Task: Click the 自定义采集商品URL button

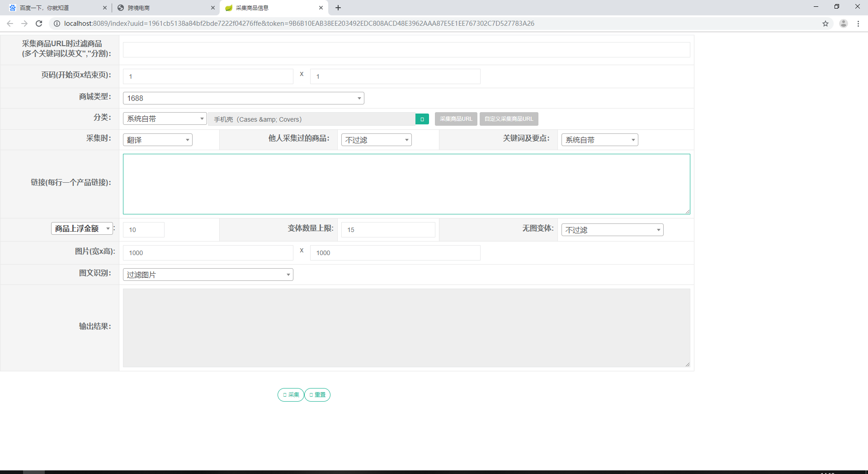Action: click(x=509, y=119)
